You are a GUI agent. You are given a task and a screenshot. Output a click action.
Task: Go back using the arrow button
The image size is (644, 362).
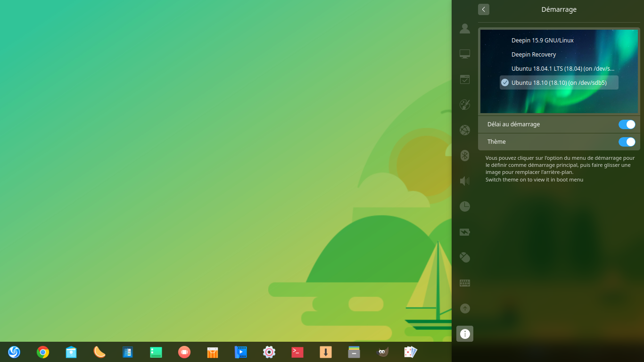[x=483, y=9]
